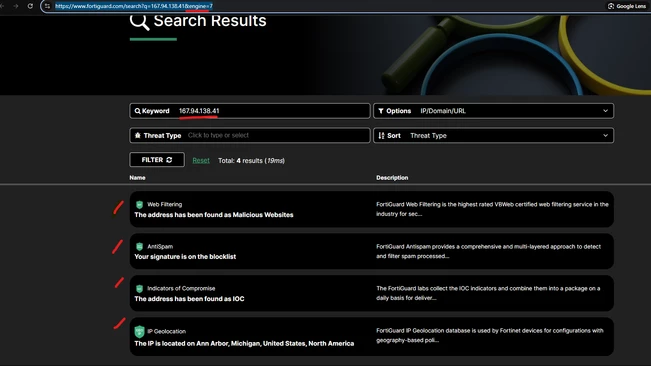Click the IOC indicators description text
Viewport: 651px width, 366px height.
point(488,293)
